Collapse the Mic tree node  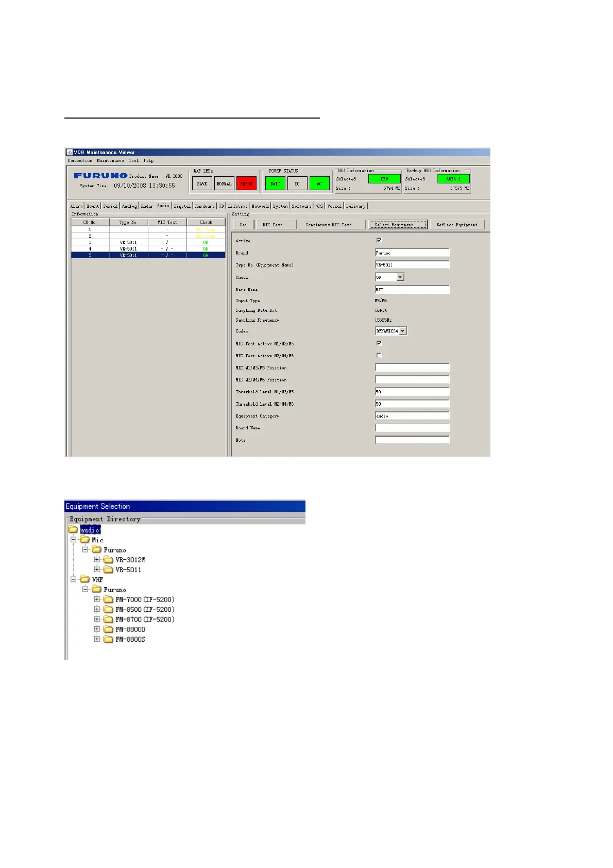[74, 540]
